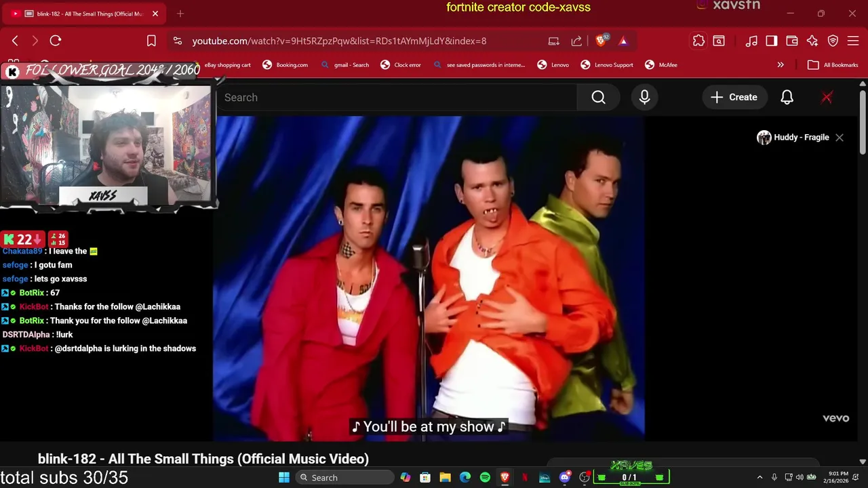
Task: Click sefoge 'lets go xavsss' message
Action: [x=45, y=279]
